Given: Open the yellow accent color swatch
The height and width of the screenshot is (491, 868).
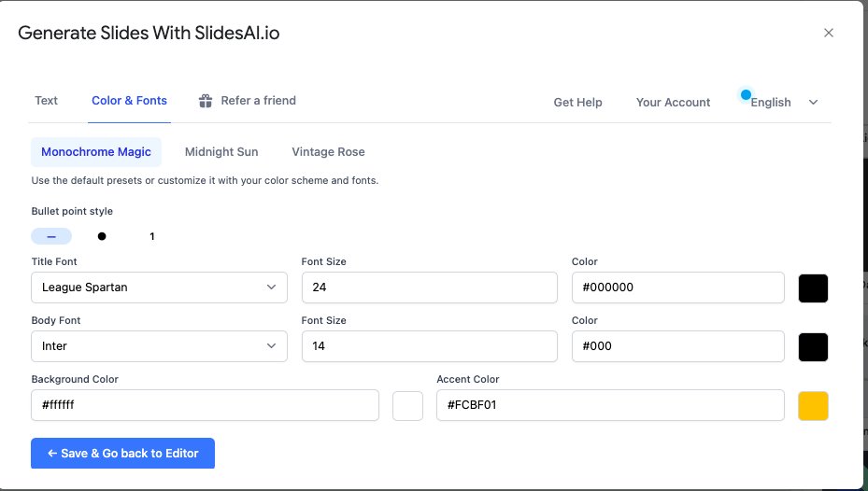Looking at the screenshot, I should 813,406.
